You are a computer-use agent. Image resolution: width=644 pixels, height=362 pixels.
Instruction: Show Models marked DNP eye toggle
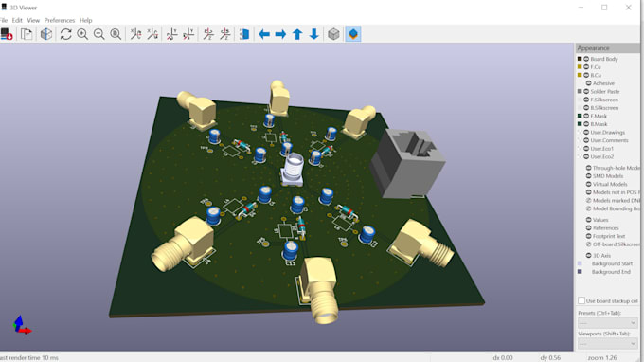coord(588,201)
